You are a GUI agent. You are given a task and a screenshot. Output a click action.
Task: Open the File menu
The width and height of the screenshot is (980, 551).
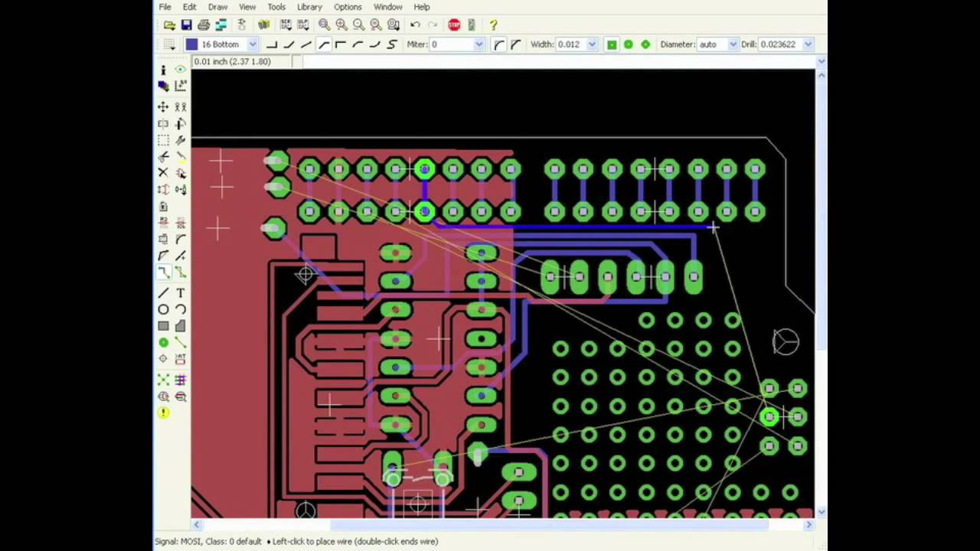tap(165, 7)
